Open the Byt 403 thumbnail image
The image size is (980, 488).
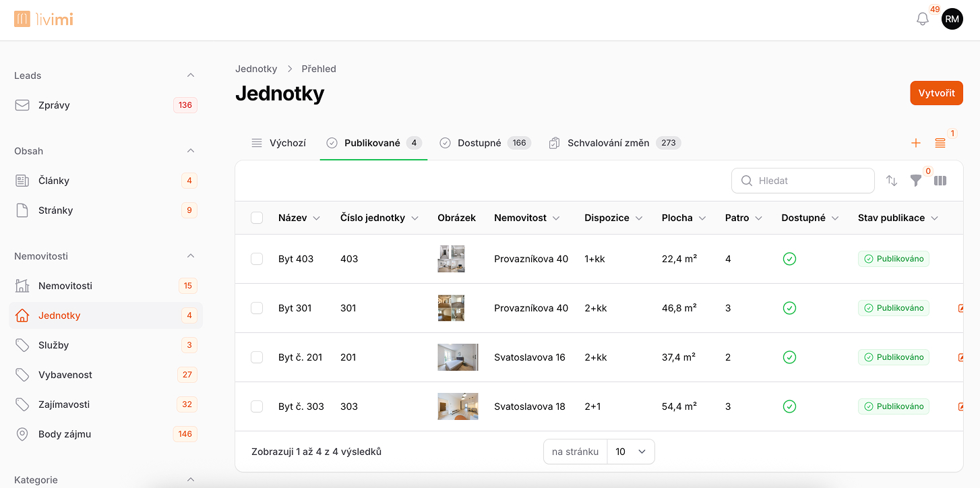[451, 259]
